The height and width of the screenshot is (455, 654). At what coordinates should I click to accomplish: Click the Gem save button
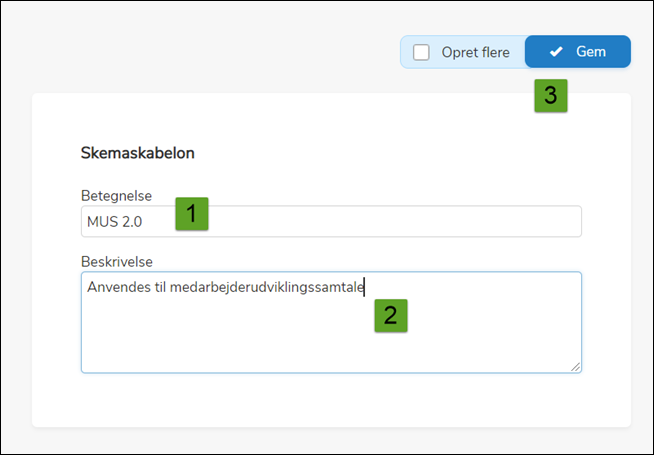(578, 52)
